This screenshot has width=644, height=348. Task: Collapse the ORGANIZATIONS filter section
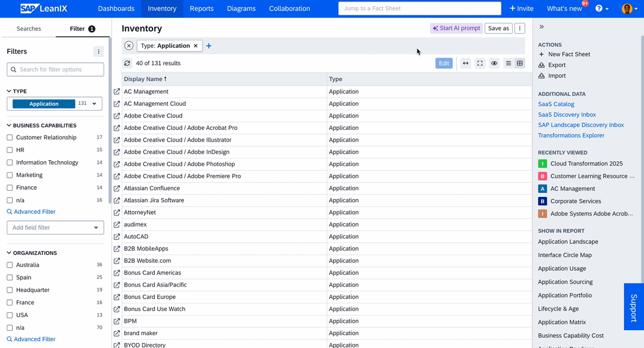click(32, 253)
